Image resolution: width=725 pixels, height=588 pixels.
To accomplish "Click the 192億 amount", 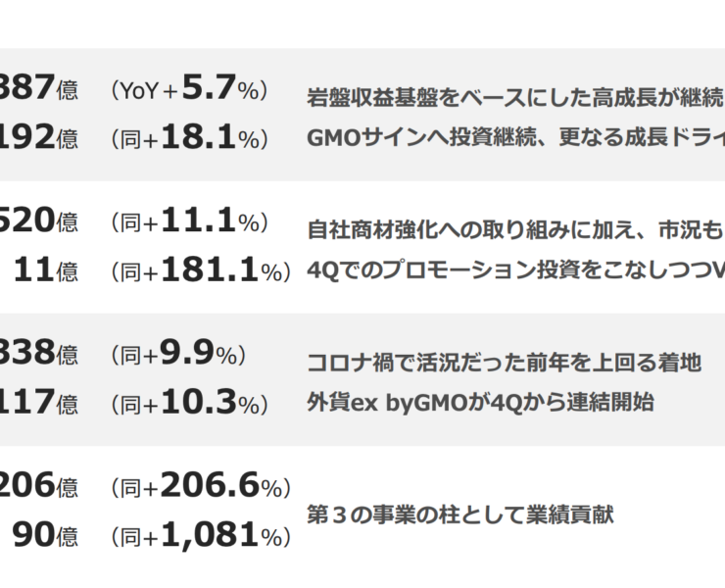I will pos(37,138).
